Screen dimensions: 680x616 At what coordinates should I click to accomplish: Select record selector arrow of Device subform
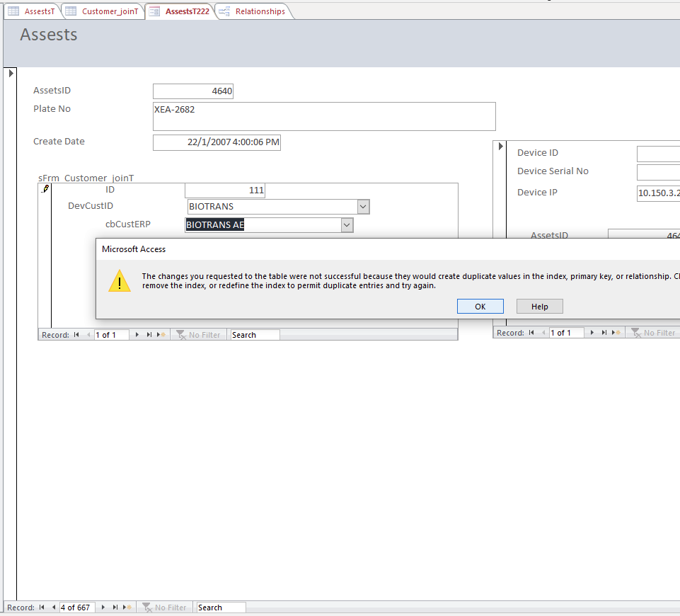point(500,146)
